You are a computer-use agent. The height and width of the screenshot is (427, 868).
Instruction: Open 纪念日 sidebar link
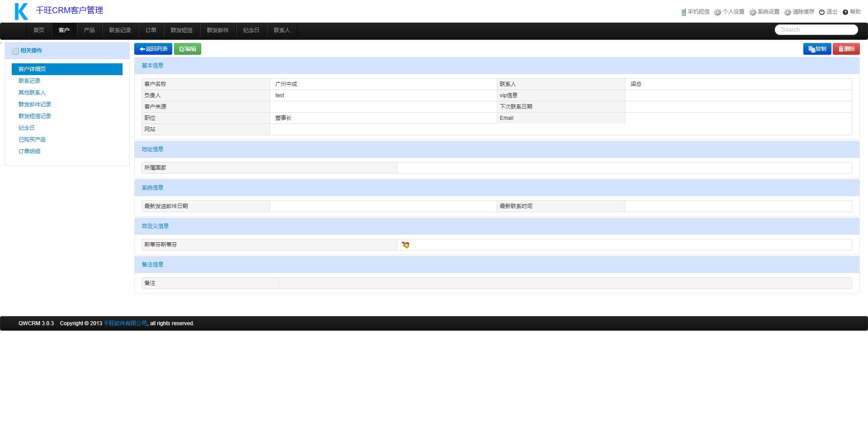[x=27, y=128]
